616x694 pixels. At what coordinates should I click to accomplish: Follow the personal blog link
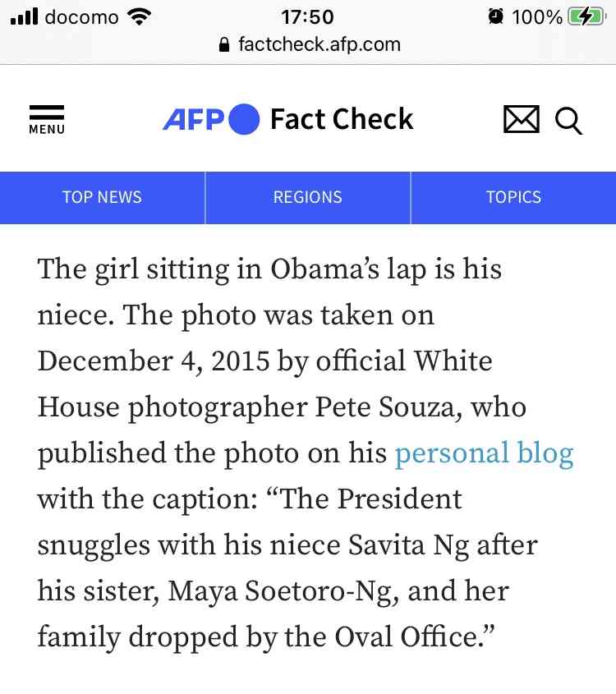pos(484,453)
